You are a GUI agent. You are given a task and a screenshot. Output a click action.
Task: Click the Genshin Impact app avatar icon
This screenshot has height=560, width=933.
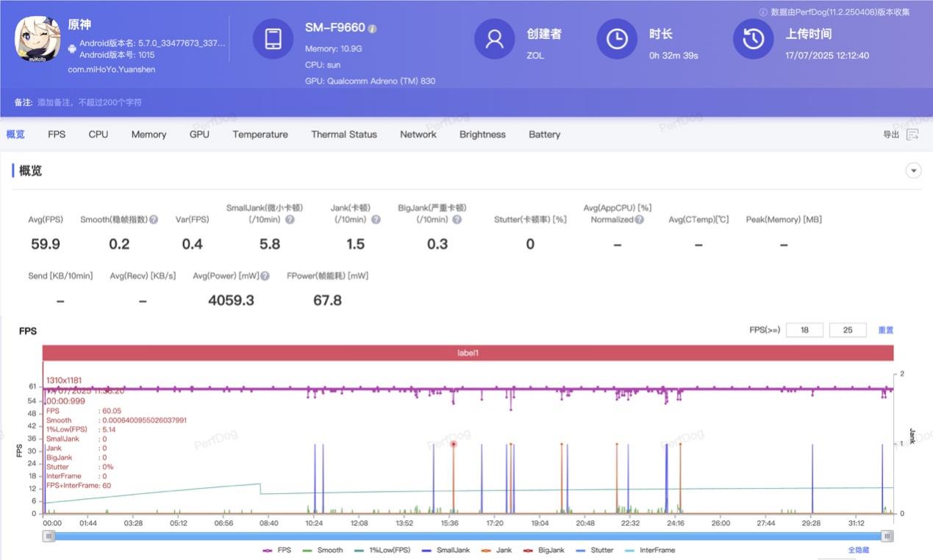point(38,39)
